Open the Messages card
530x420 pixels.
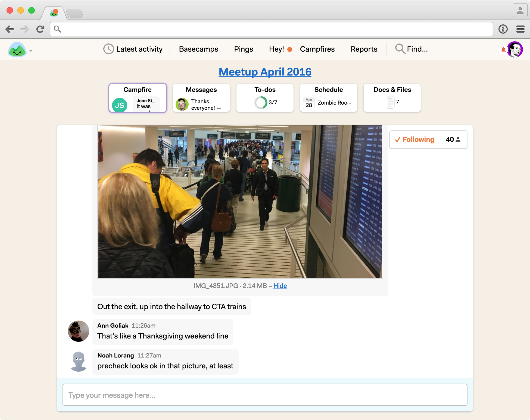pos(201,98)
